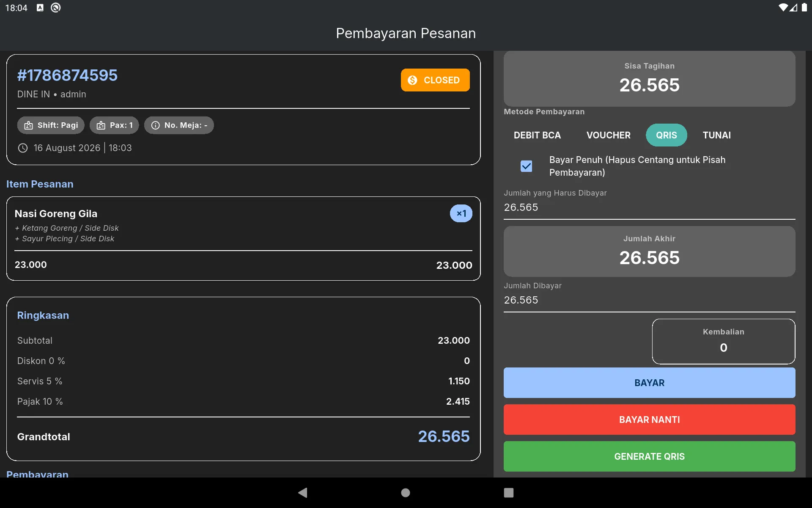Image resolution: width=812 pixels, height=508 pixels.
Task: Click the clock icon beside the date
Action: point(23,148)
